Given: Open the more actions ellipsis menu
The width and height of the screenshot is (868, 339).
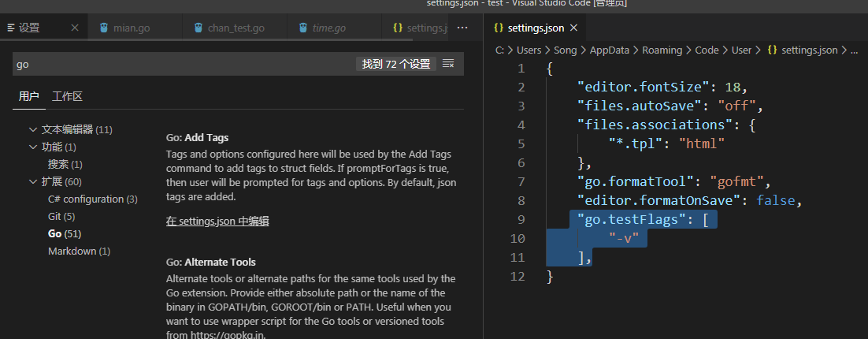Looking at the screenshot, I should tap(463, 28).
